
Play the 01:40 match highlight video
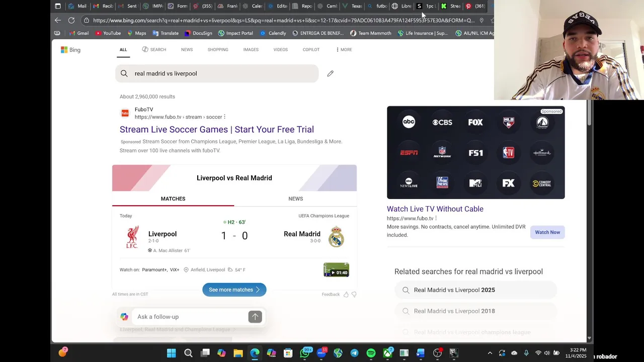click(336, 269)
